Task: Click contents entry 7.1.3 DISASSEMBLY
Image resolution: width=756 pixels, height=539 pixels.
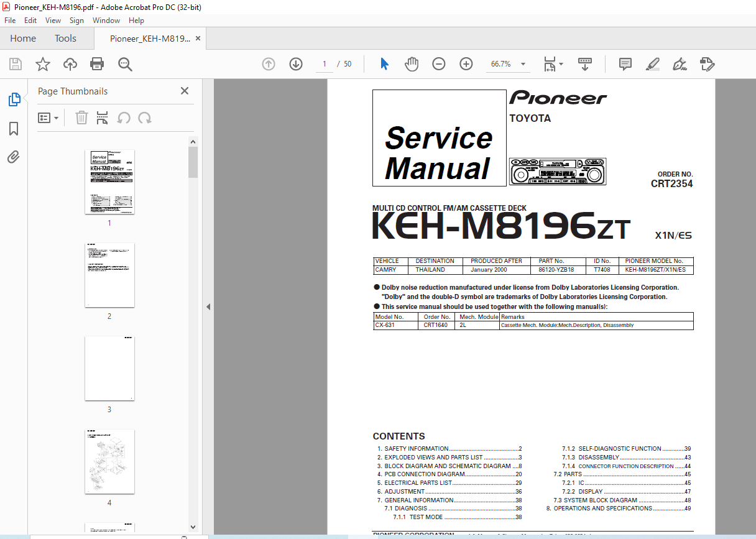Action: [627, 458]
